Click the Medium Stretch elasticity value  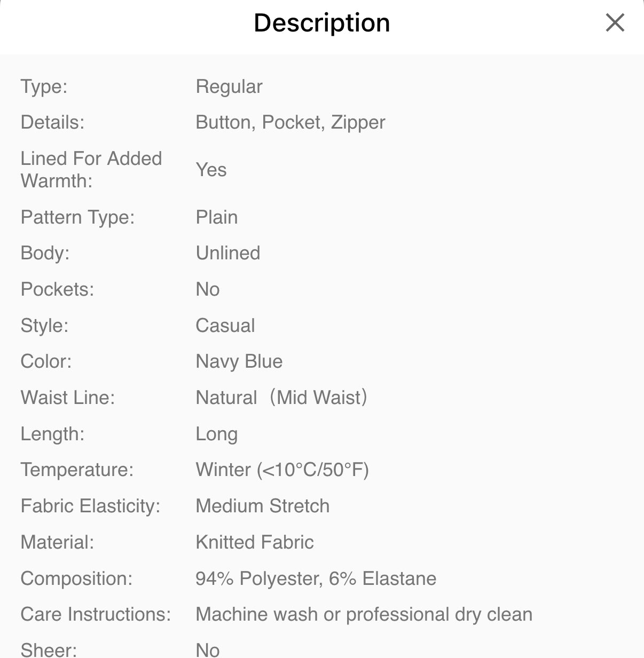pos(262,506)
